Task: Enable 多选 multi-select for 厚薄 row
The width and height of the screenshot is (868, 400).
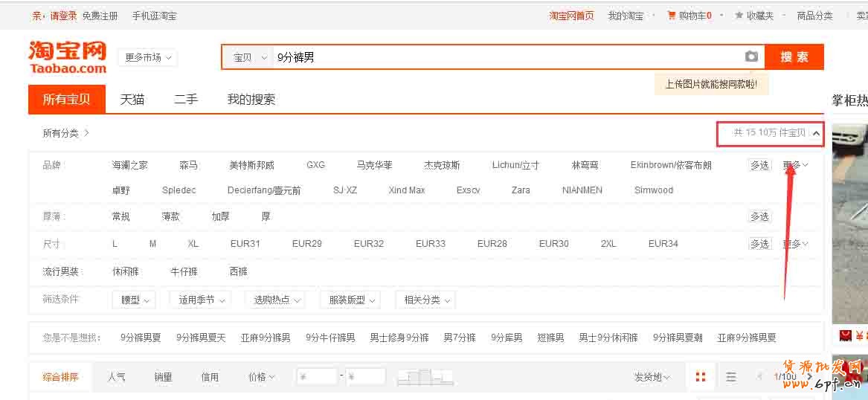Action: [x=759, y=216]
